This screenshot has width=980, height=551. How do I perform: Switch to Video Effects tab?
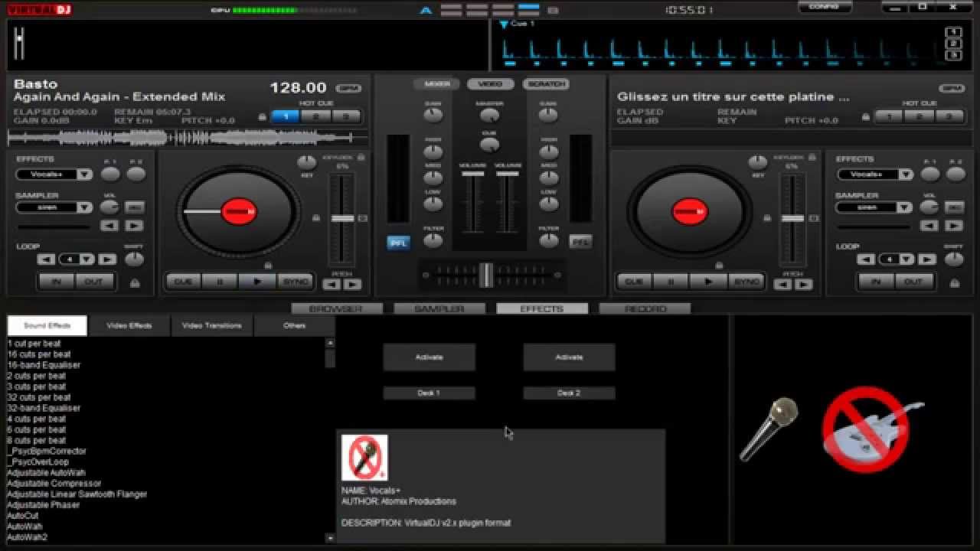pyautogui.click(x=129, y=325)
